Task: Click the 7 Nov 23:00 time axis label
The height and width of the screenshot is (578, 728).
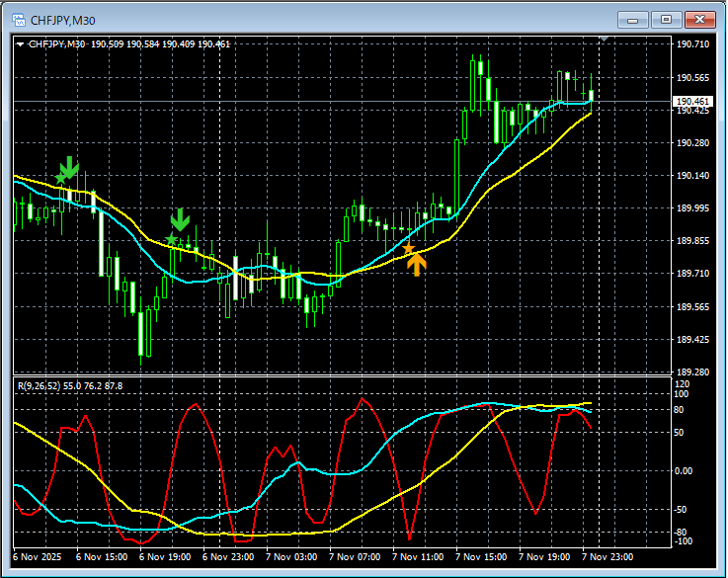Action: pos(607,556)
